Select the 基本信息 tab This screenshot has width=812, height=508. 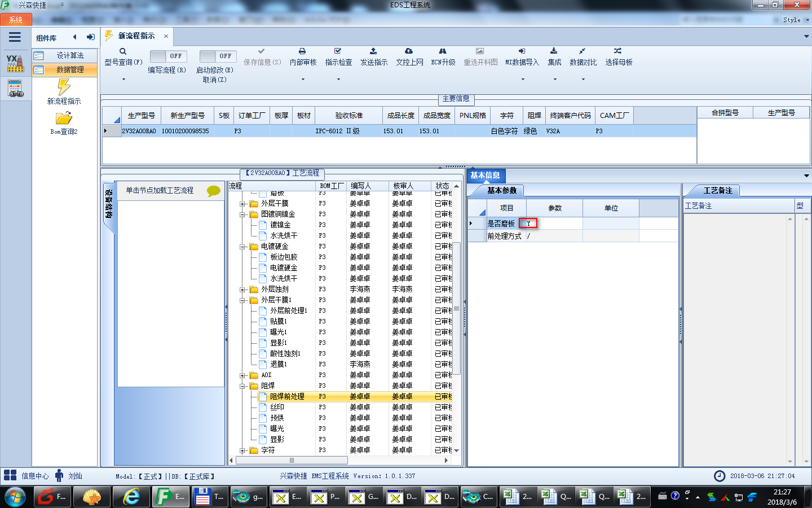(x=486, y=176)
